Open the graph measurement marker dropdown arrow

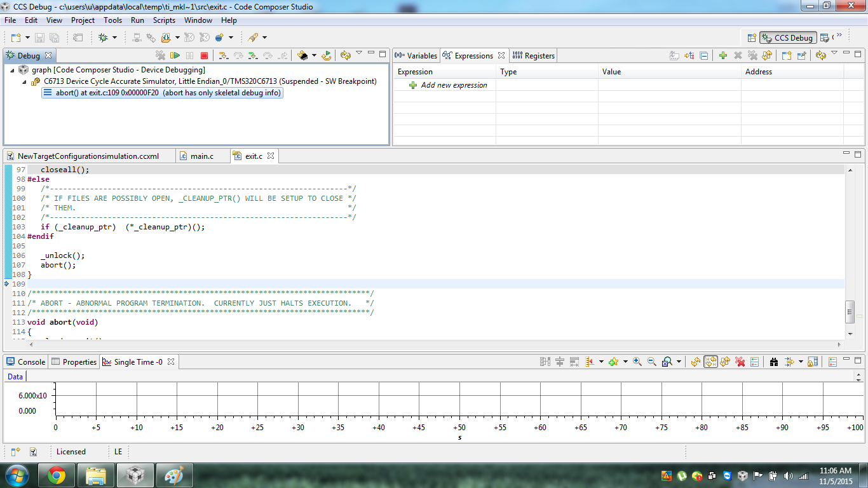pos(601,362)
